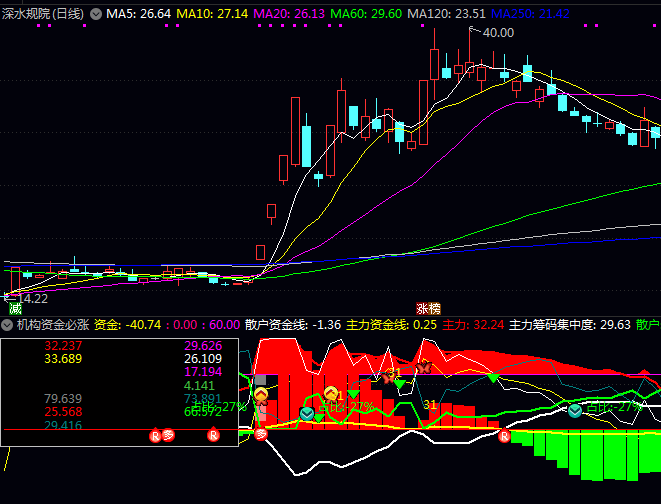Click the magenta 29.626 value in the info box

coord(203,346)
